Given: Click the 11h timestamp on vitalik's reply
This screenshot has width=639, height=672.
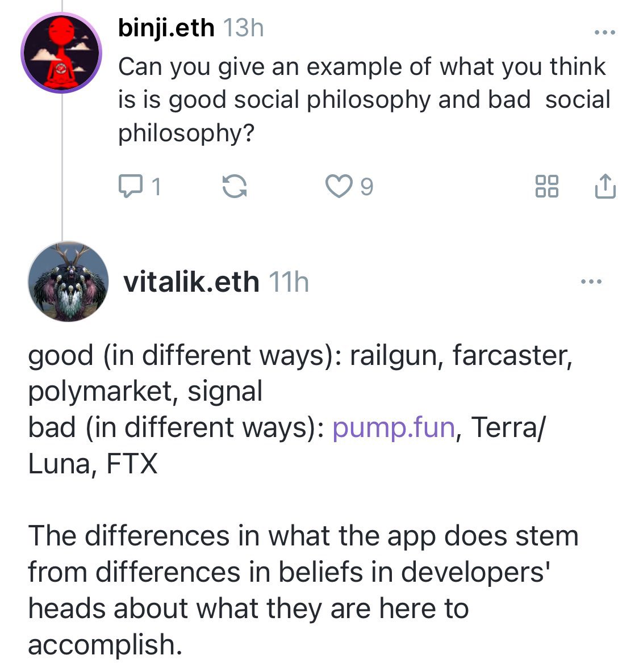Looking at the screenshot, I should 288,282.
